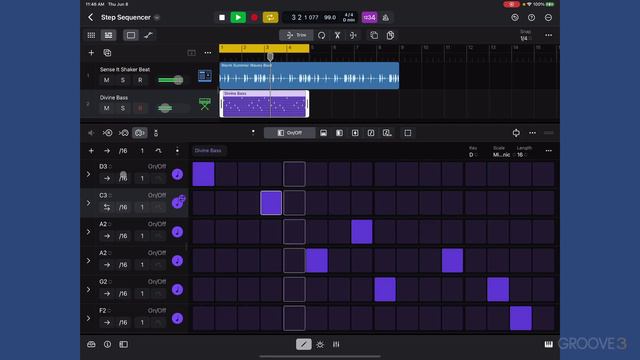
Task: Arm recording with the red Record button
Action: (254, 18)
